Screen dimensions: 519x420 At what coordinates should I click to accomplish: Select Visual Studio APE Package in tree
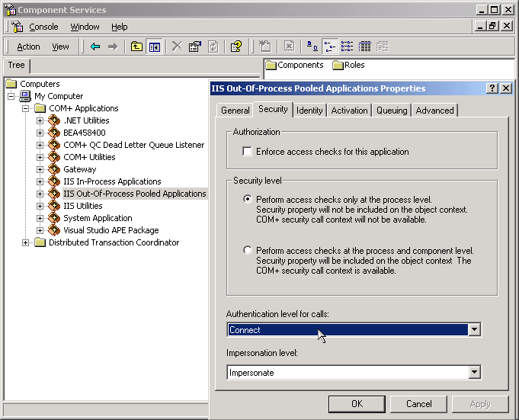pyautogui.click(x=111, y=230)
